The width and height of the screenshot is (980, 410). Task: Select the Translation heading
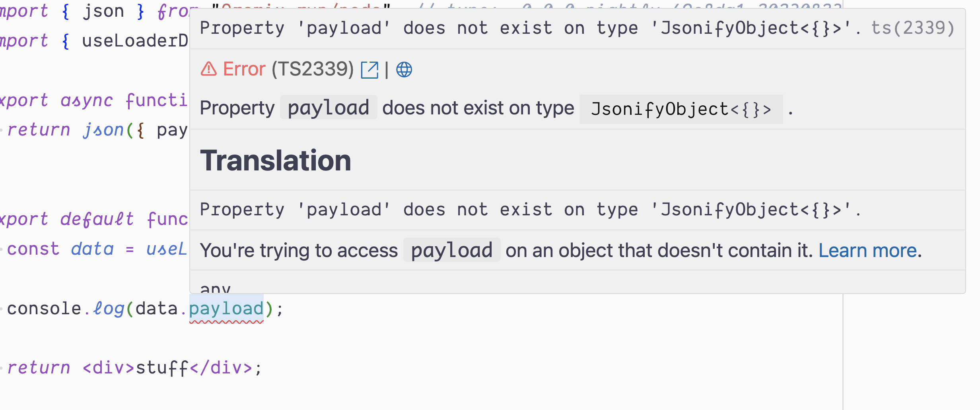(276, 161)
